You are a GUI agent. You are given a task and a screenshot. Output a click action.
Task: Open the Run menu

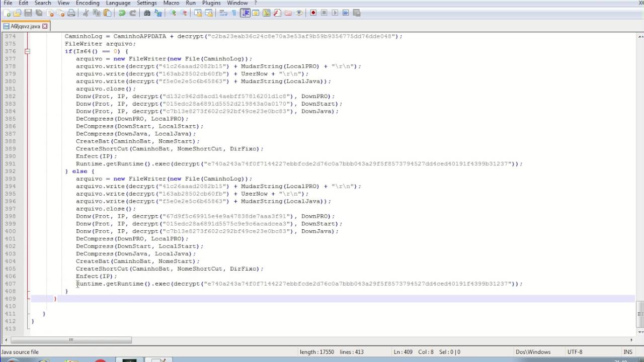point(191,3)
